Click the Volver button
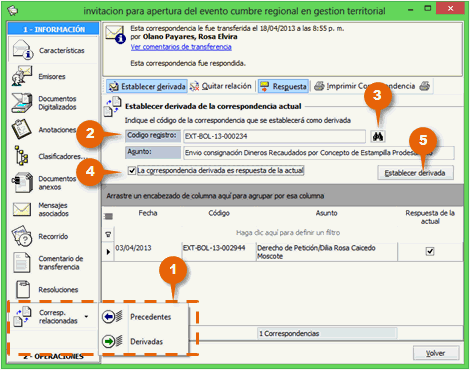 (436, 353)
